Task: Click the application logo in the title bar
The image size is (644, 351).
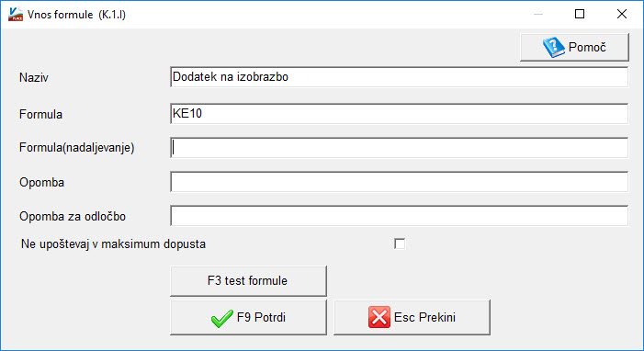Action: [16, 15]
